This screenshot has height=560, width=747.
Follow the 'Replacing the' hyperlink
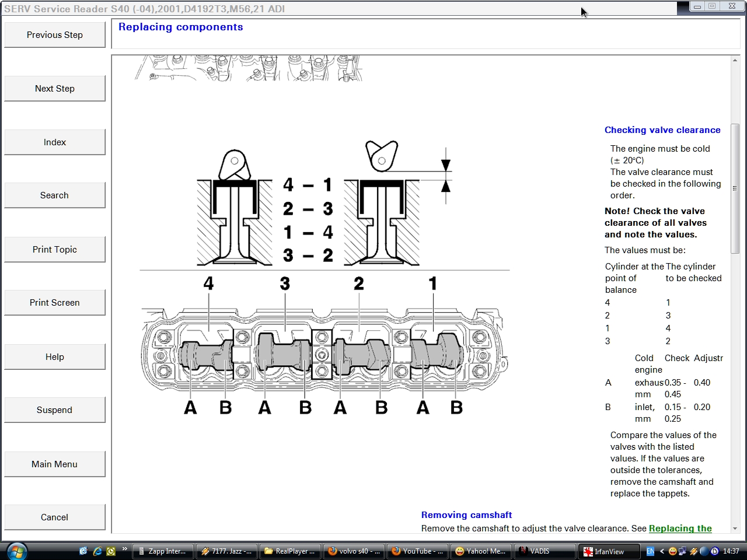point(680,528)
